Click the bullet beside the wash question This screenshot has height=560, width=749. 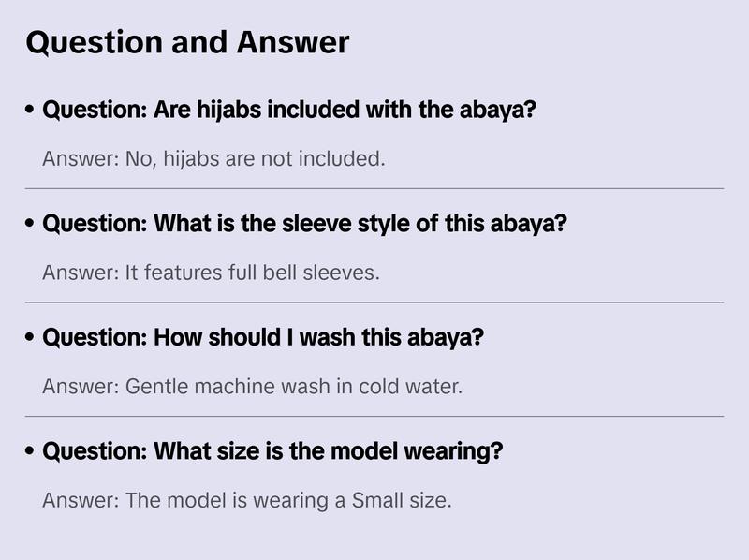pyautogui.click(x=31, y=338)
